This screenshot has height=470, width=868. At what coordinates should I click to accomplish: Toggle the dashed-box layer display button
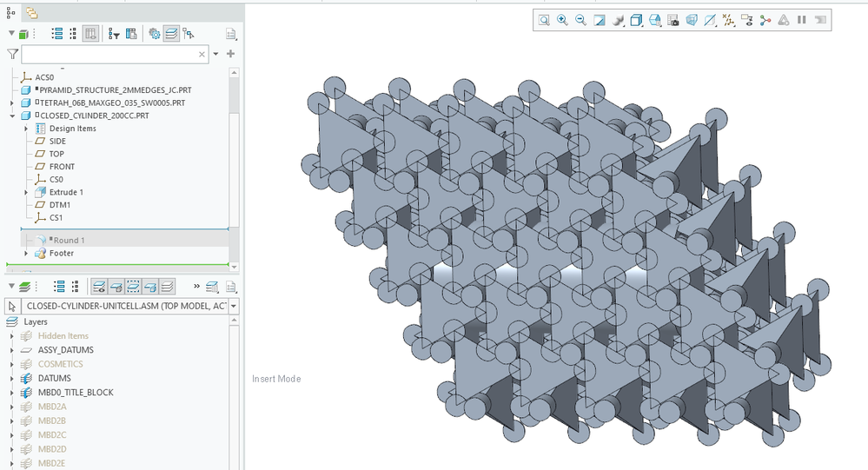[x=133, y=286]
